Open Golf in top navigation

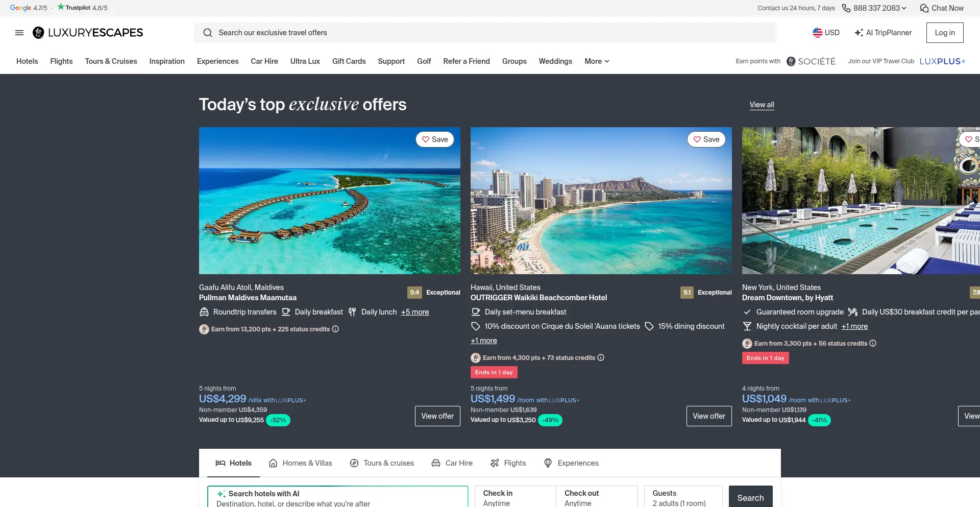(424, 61)
